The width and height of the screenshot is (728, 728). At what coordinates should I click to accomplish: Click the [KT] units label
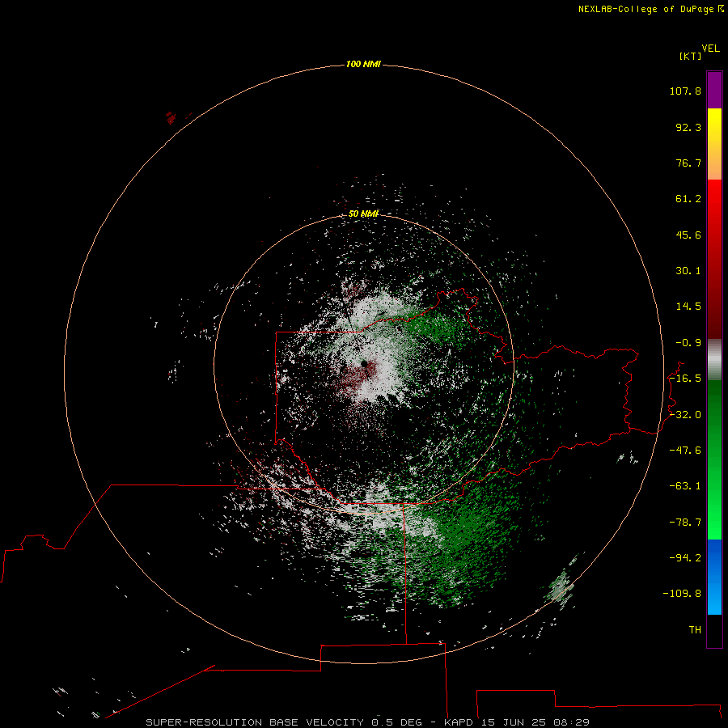tap(690, 56)
